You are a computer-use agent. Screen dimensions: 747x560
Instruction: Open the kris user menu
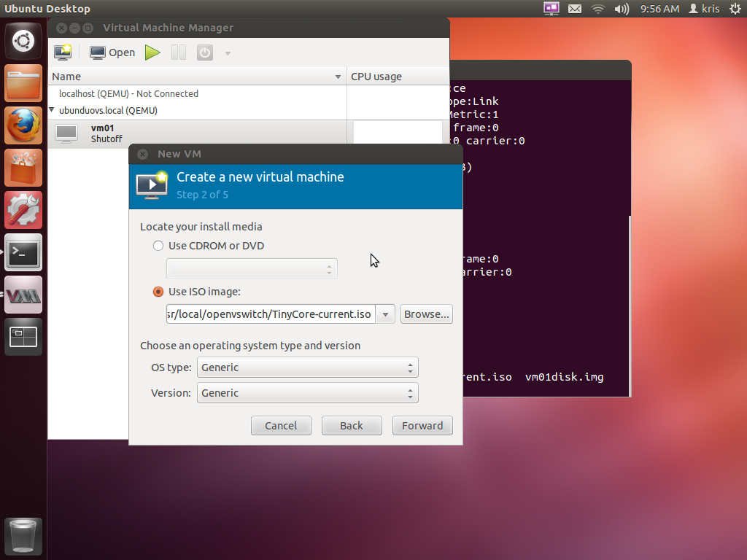[704, 9]
